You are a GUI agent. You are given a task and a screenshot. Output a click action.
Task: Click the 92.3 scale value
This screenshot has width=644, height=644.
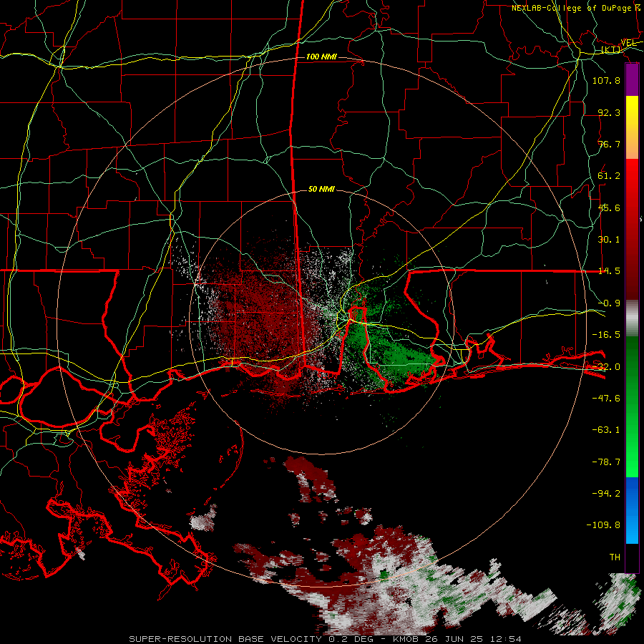point(609,112)
